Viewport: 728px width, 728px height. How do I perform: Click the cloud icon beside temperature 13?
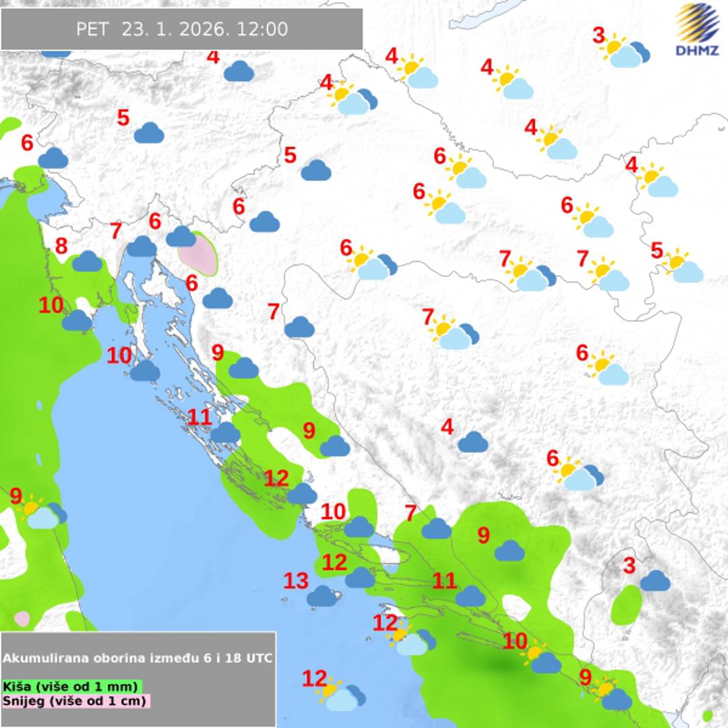pos(322,596)
